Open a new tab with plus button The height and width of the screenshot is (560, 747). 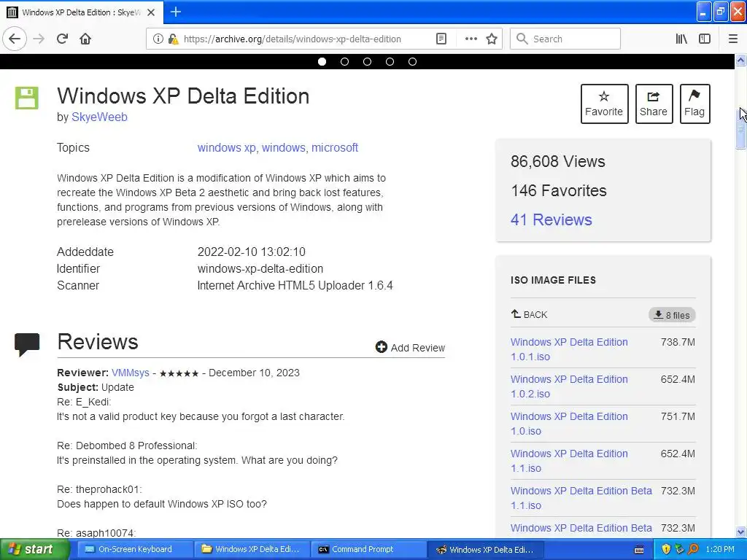pyautogui.click(x=175, y=12)
